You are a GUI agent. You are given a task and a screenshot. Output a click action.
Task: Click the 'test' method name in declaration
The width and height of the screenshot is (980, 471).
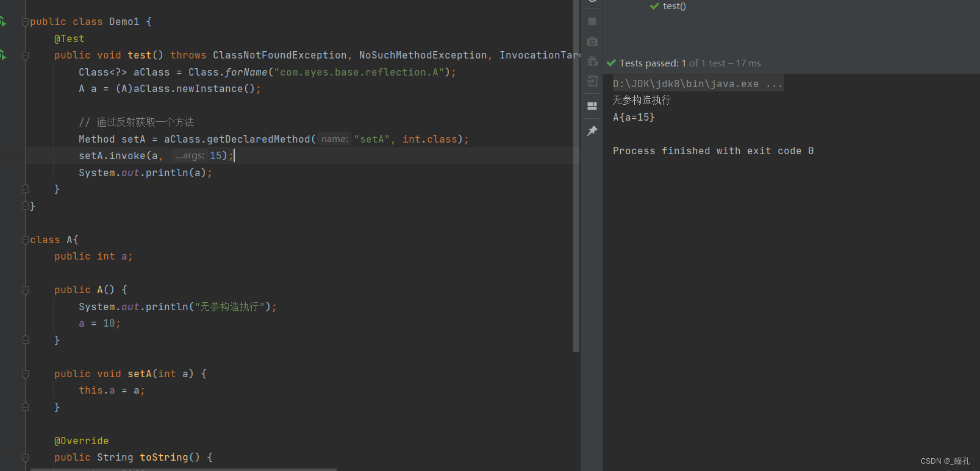140,55
